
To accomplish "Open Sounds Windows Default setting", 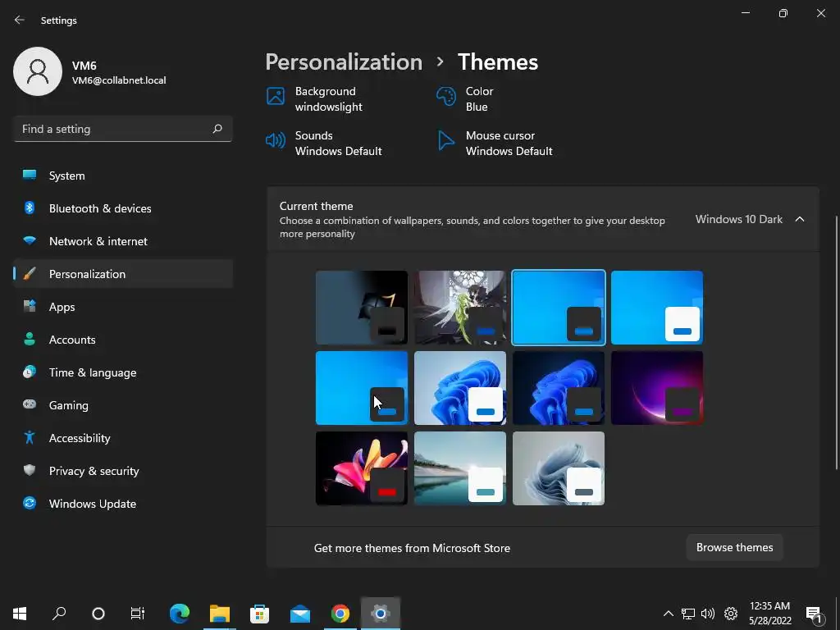I will (325, 143).
